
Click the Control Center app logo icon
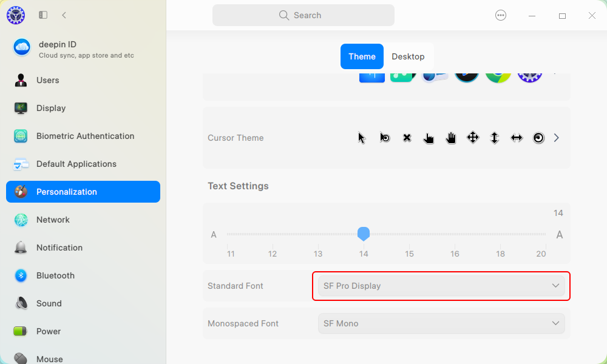click(x=16, y=15)
